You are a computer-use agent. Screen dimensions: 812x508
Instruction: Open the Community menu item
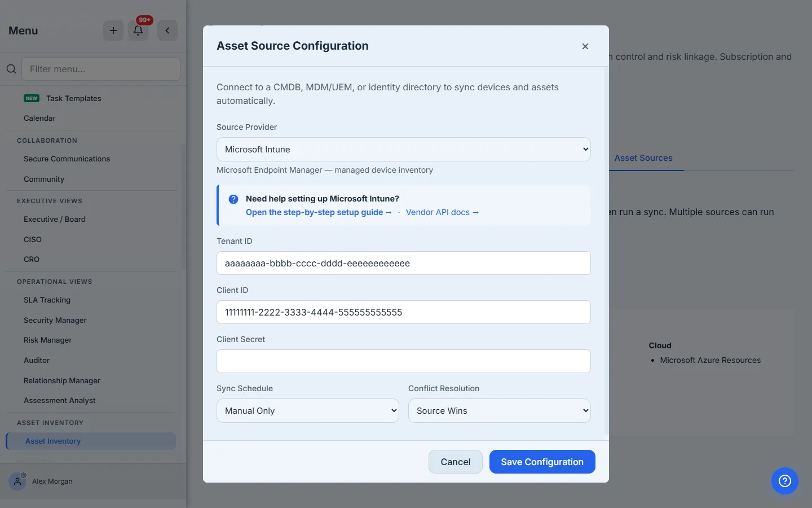[44, 179]
